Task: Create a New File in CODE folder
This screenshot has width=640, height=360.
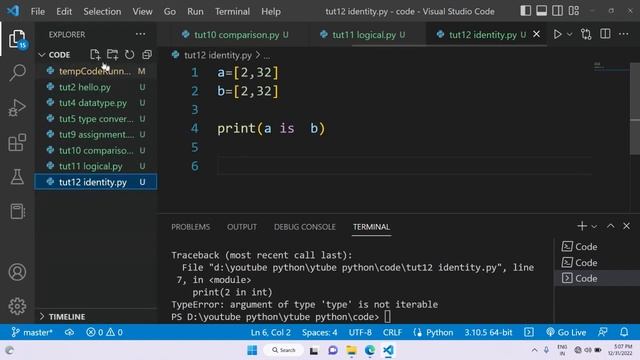Action: [95, 54]
